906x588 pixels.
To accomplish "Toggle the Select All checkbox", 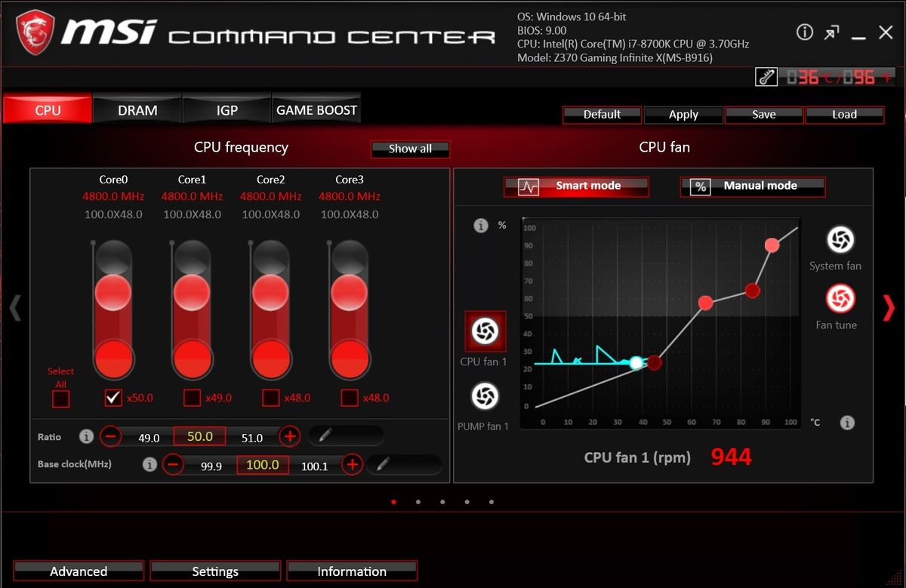I will [x=60, y=399].
